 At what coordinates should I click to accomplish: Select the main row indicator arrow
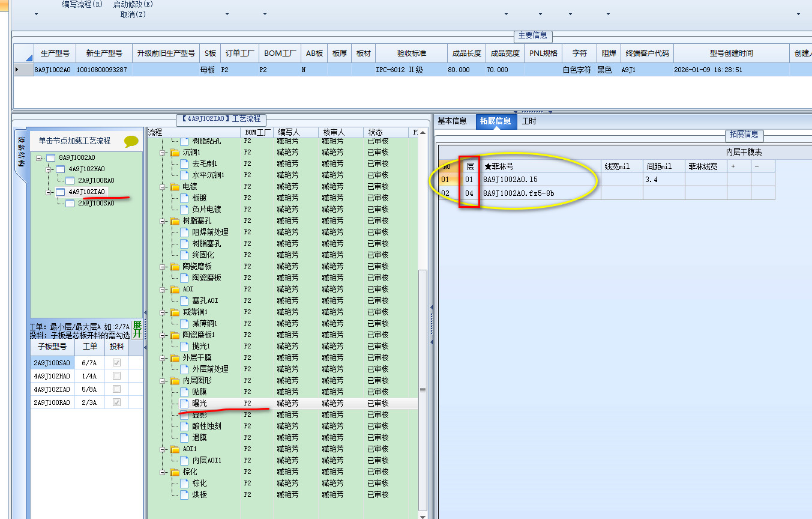pos(23,70)
